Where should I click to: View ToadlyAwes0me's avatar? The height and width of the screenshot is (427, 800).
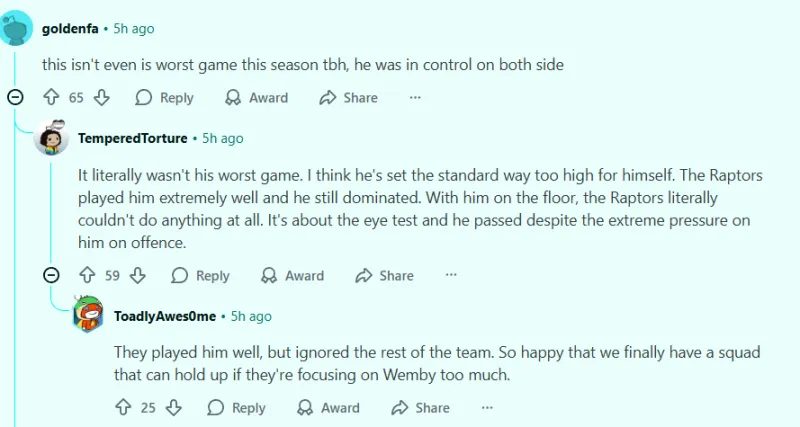click(88, 316)
